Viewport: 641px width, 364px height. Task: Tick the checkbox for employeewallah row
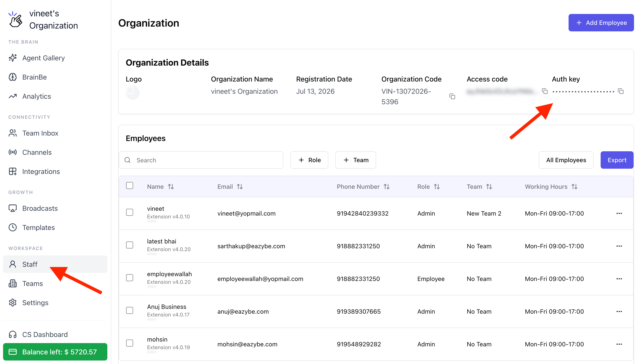coord(130,277)
